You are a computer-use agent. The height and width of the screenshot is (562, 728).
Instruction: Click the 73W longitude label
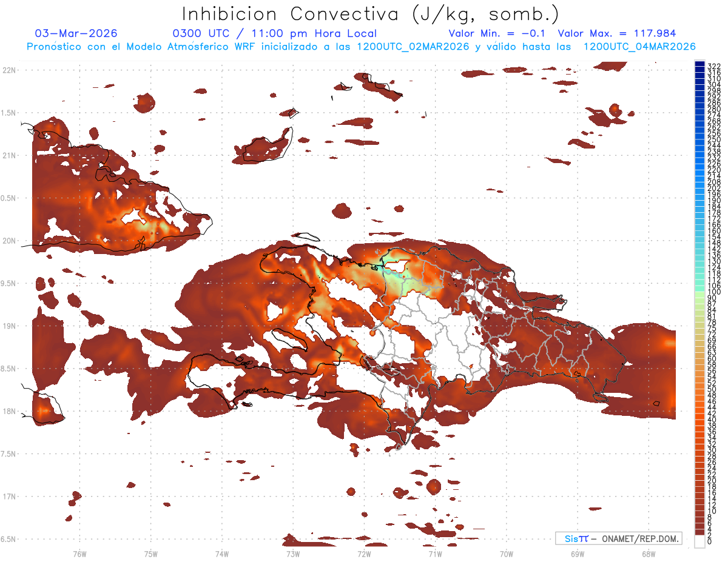point(293,554)
